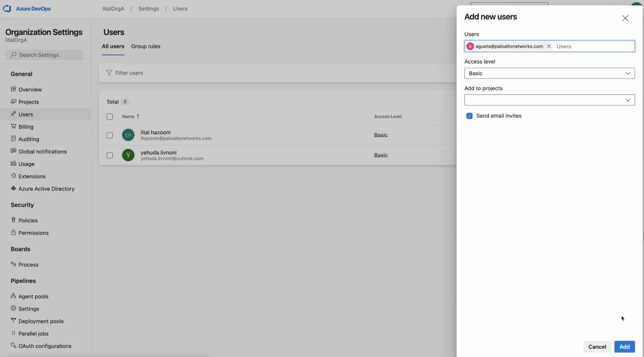Go to litalOrgA breadcrumb link
644x357 pixels.
(x=113, y=9)
